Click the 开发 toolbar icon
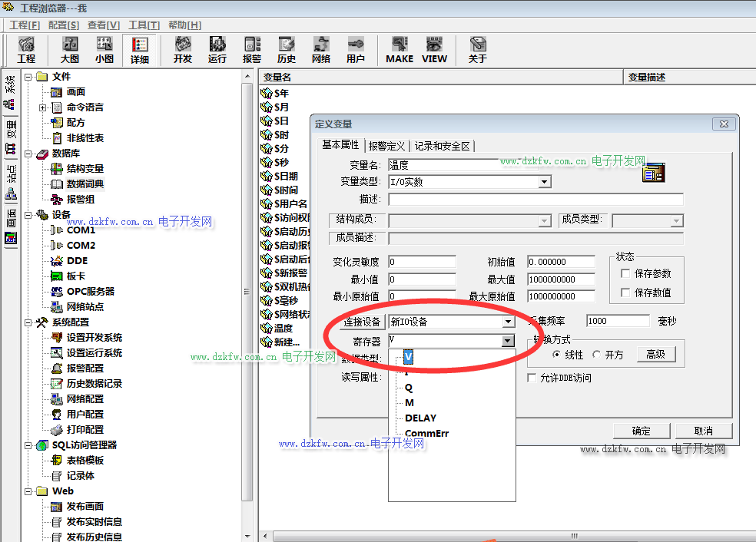 point(183,50)
